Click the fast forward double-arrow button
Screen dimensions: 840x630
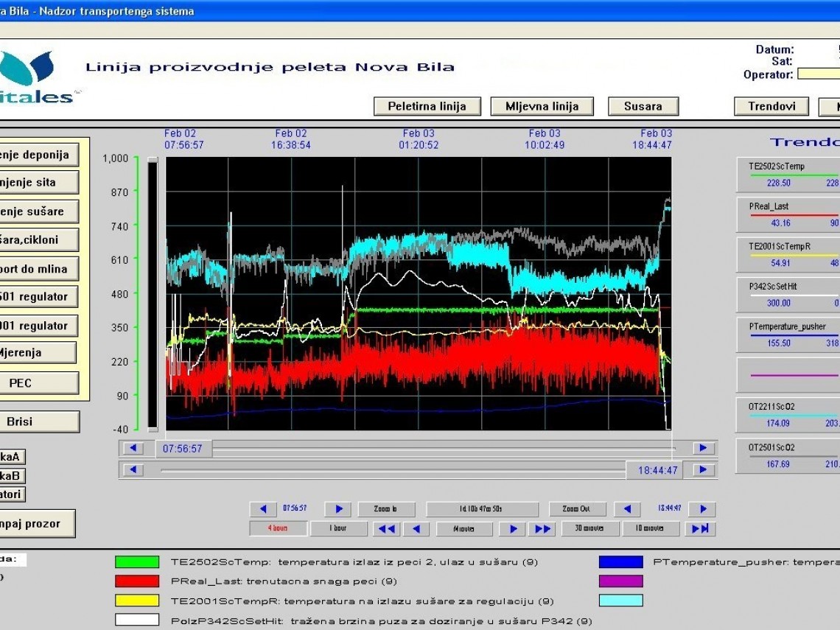(542, 529)
